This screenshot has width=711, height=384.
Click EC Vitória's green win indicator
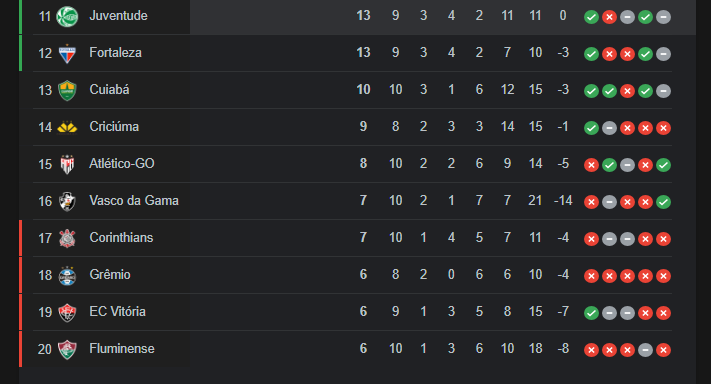pos(591,313)
